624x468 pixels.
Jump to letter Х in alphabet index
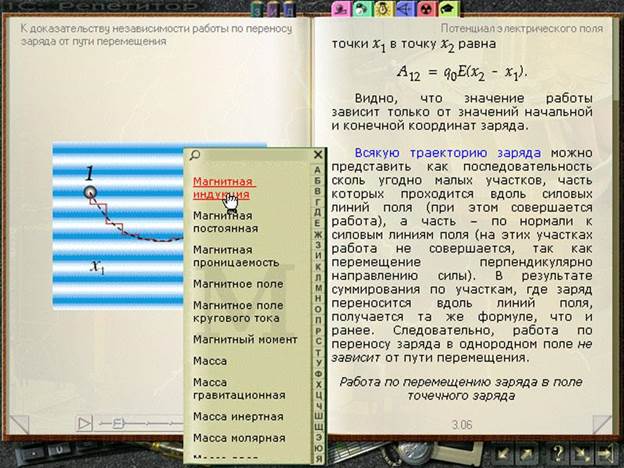(x=318, y=384)
